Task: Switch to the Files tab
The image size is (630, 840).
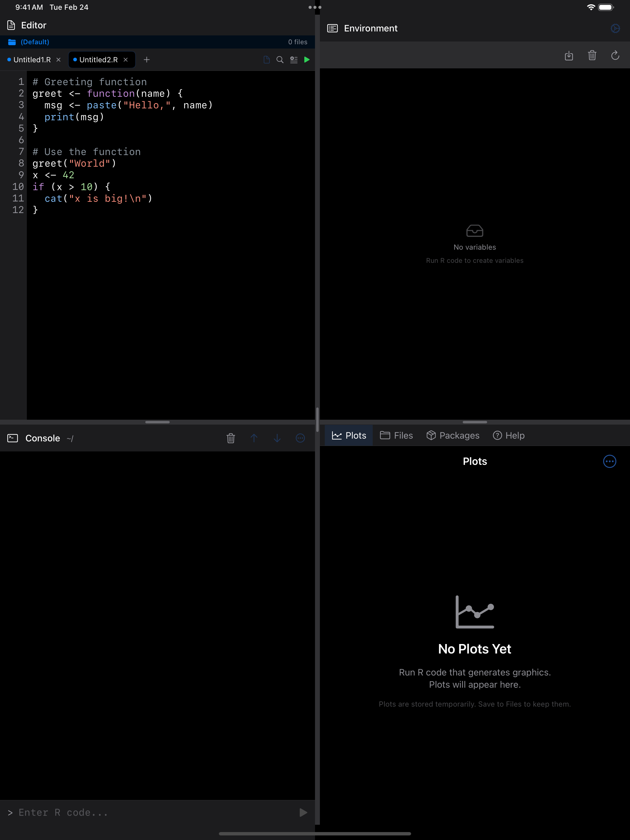Action: tap(396, 435)
